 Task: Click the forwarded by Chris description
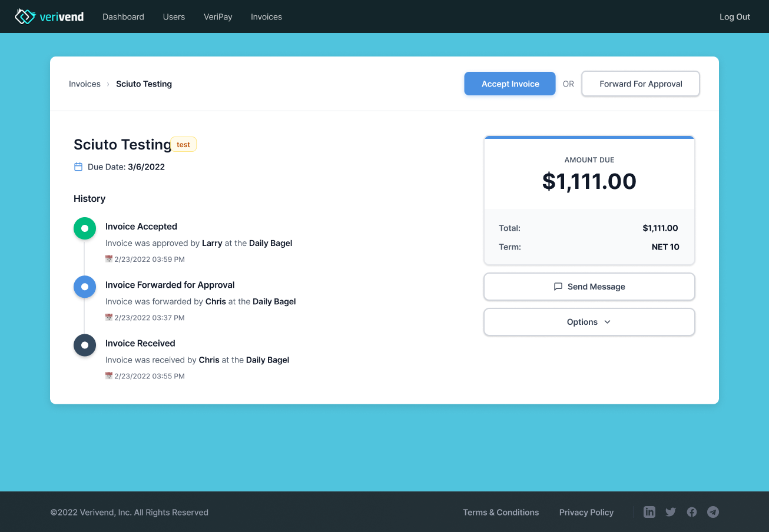click(201, 301)
